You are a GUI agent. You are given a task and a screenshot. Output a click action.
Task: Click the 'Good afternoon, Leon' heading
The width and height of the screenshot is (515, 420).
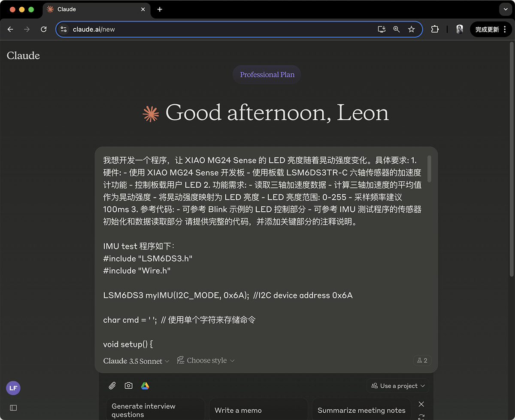277,113
